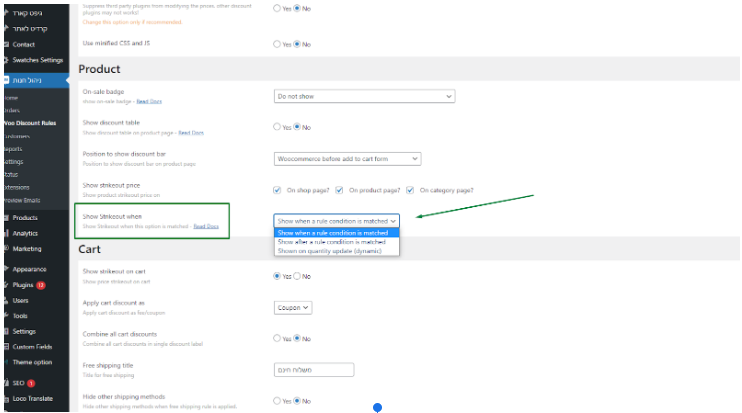Toggle the 'On category page?' checkbox
The image size is (742, 413).
tap(410, 190)
